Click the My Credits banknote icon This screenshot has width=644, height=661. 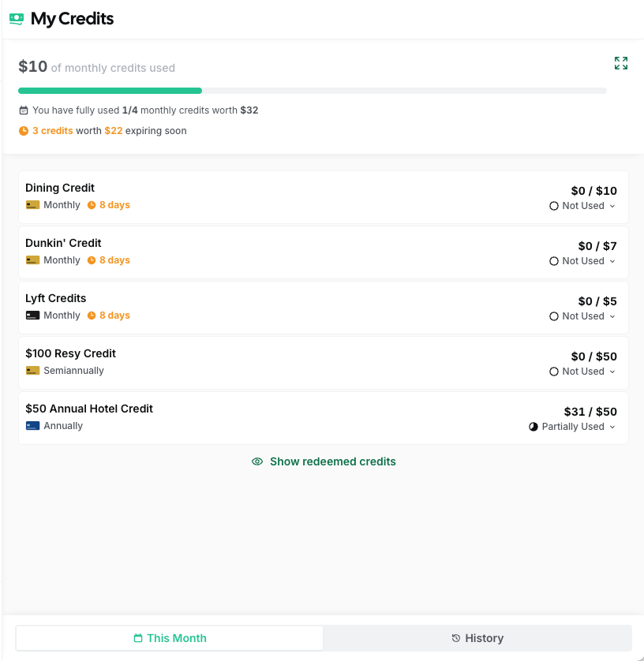[x=17, y=18]
